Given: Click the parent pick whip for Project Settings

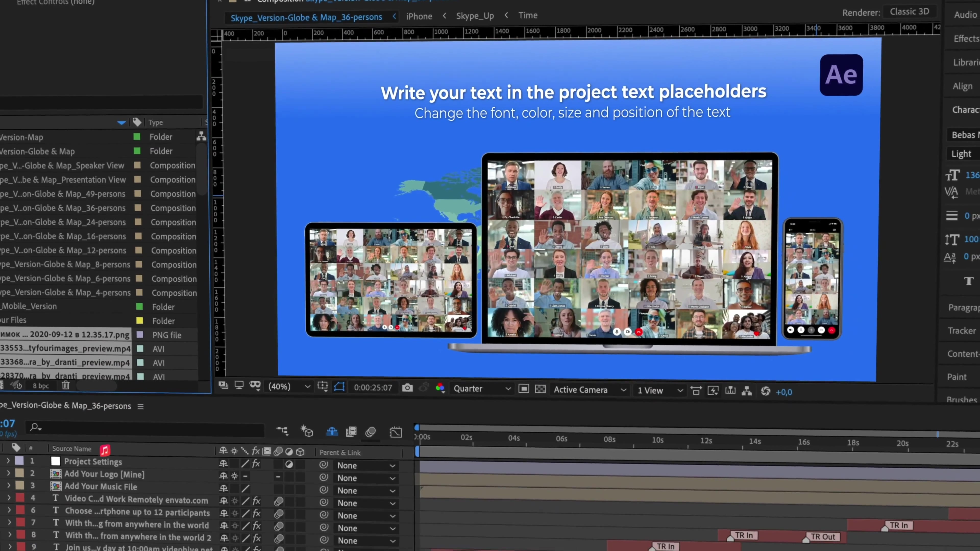Looking at the screenshot, I should 323,465.
